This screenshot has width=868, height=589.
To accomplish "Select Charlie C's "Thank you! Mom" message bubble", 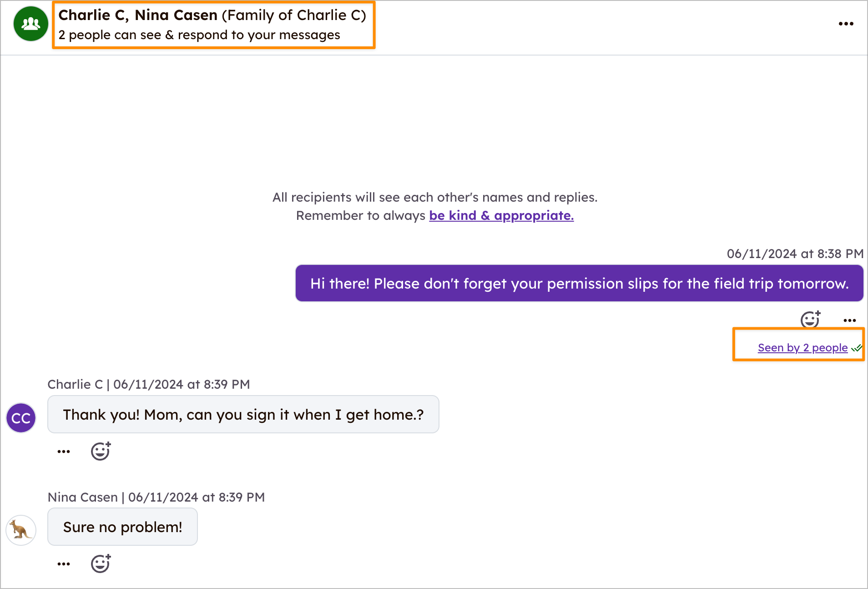I will [x=243, y=415].
